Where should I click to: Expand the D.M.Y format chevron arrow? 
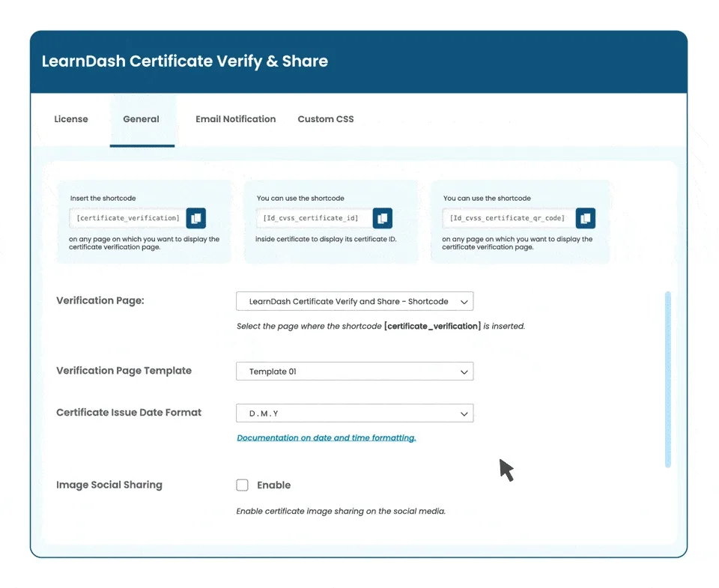pyautogui.click(x=465, y=413)
